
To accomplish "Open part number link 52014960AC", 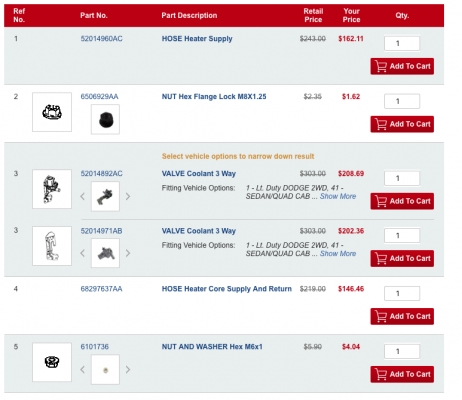I will pyautogui.click(x=101, y=39).
